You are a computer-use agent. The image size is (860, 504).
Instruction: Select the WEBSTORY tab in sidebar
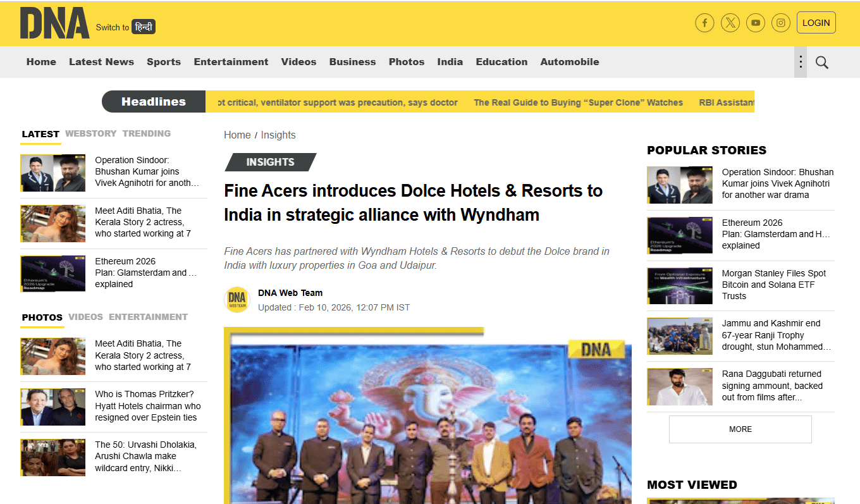coord(91,133)
